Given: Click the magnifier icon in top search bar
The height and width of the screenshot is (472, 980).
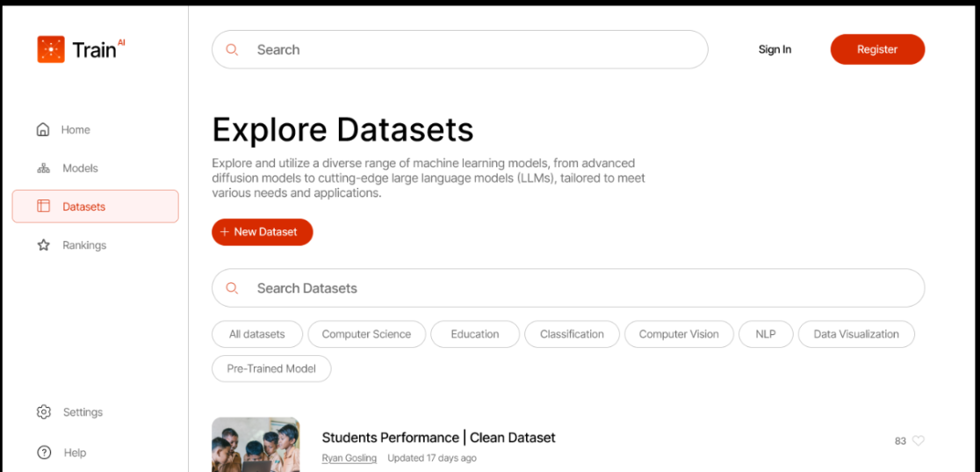Looking at the screenshot, I should (x=232, y=49).
